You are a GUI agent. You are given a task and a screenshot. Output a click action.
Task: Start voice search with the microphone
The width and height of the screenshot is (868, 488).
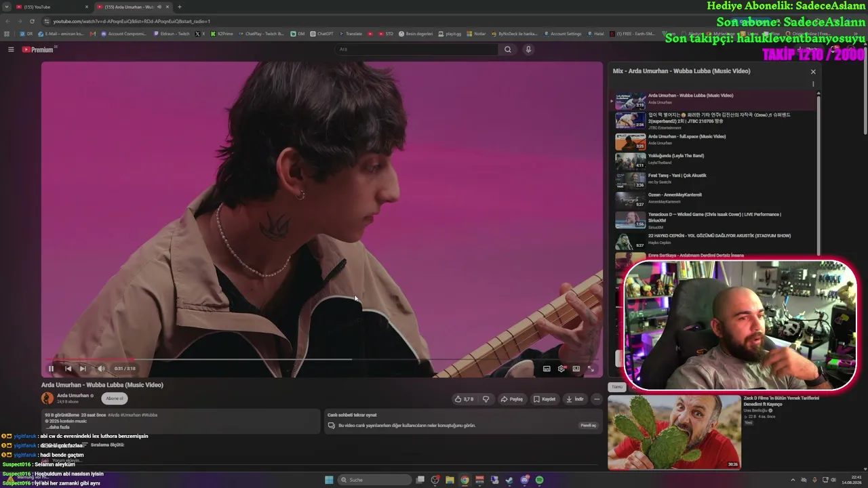(x=528, y=49)
